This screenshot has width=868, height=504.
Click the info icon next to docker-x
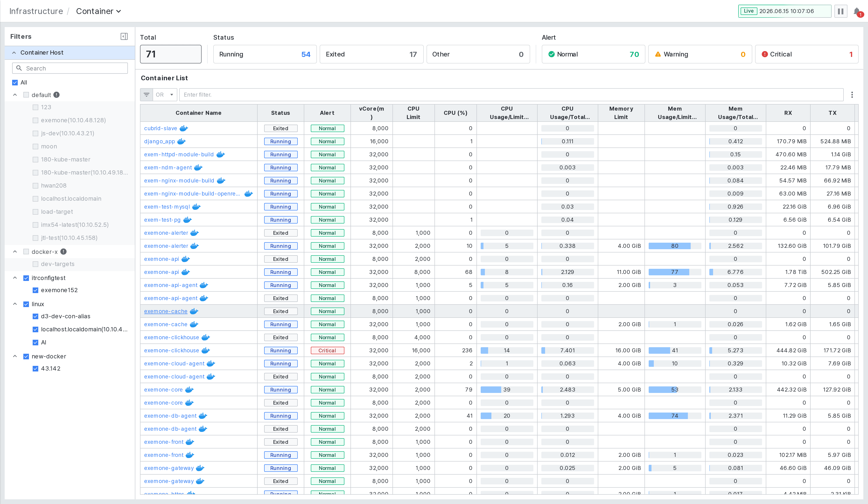click(x=63, y=252)
